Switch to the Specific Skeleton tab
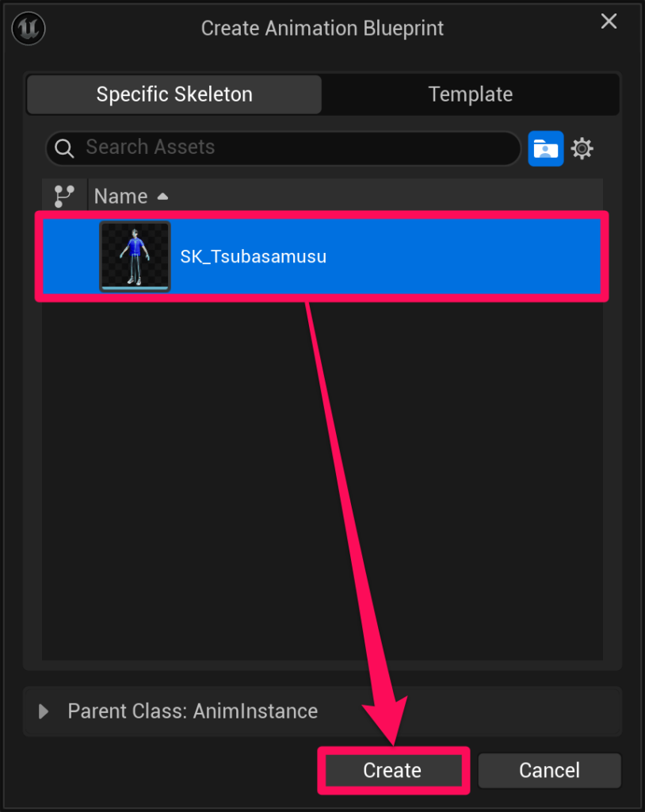 coord(174,94)
